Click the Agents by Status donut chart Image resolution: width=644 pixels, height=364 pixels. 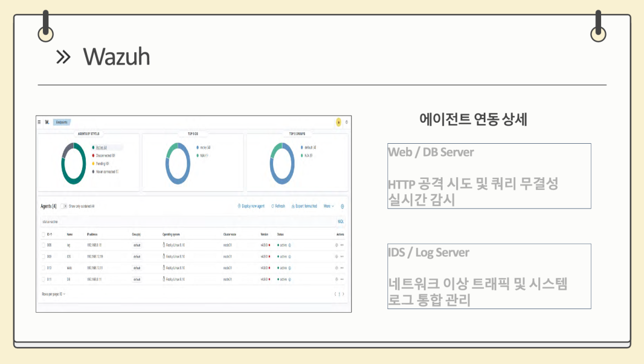point(74,164)
